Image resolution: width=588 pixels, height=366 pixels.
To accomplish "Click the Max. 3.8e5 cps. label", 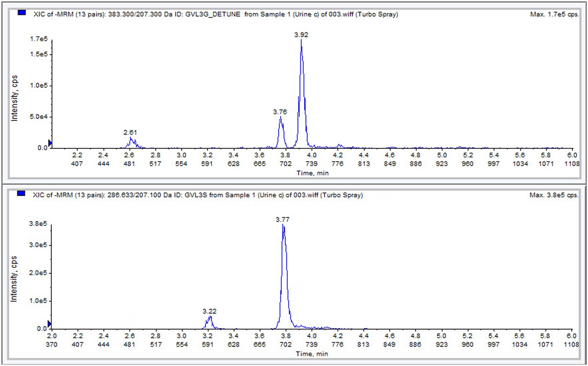I will [x=554, y=195].
